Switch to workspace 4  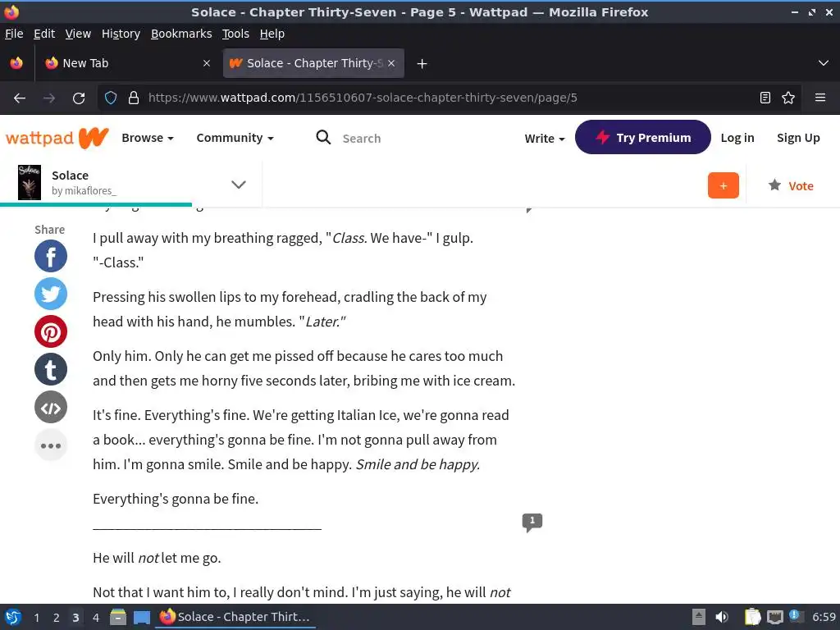96,618
